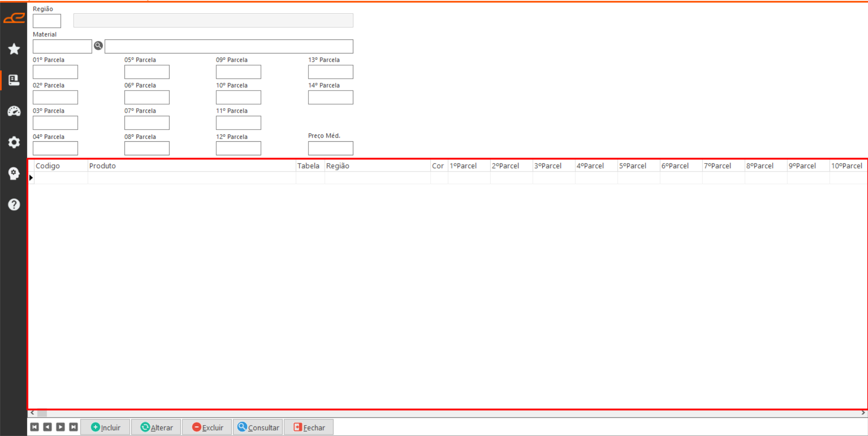Image resolution: width=868 pixels, height=436 pixels.
Task: Open the dashboard gauge icon in sidebar
Action: (14, 111)
